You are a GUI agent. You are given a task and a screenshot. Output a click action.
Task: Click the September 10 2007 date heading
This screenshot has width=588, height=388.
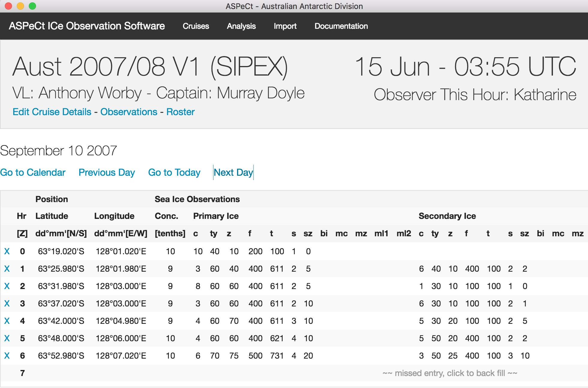coord(58,151)
